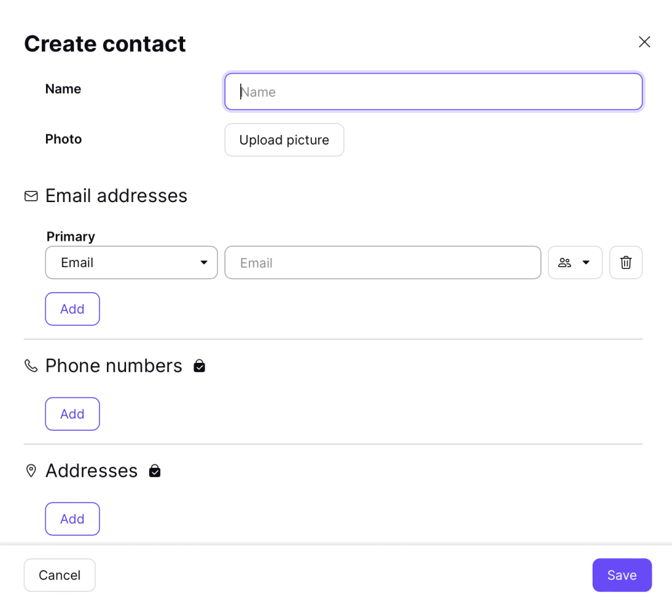Click the map pin icon by Addresses
This screenshot has height=616, width=672.
click(31, 471)
